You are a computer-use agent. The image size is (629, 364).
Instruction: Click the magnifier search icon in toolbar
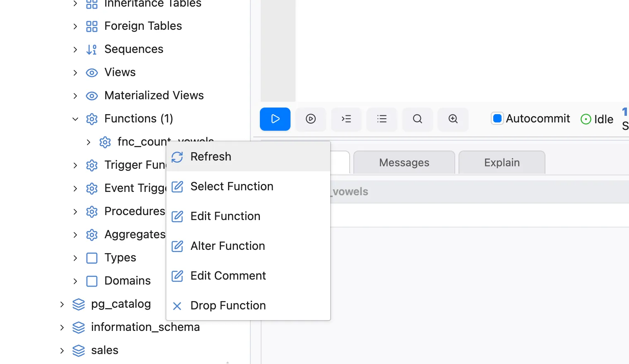tap(418, 119)
